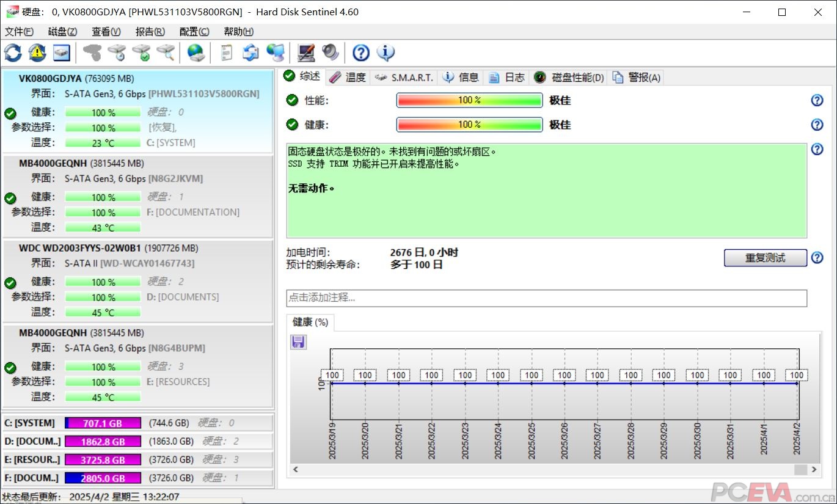Viewport: 837px width, 504px height.
Task: Click the 性能 100 % gradient bar
Action: (x=469, y=100)
